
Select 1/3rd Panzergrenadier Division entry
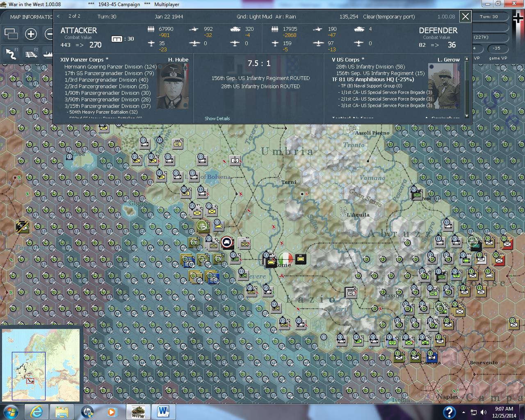point(106,80)
